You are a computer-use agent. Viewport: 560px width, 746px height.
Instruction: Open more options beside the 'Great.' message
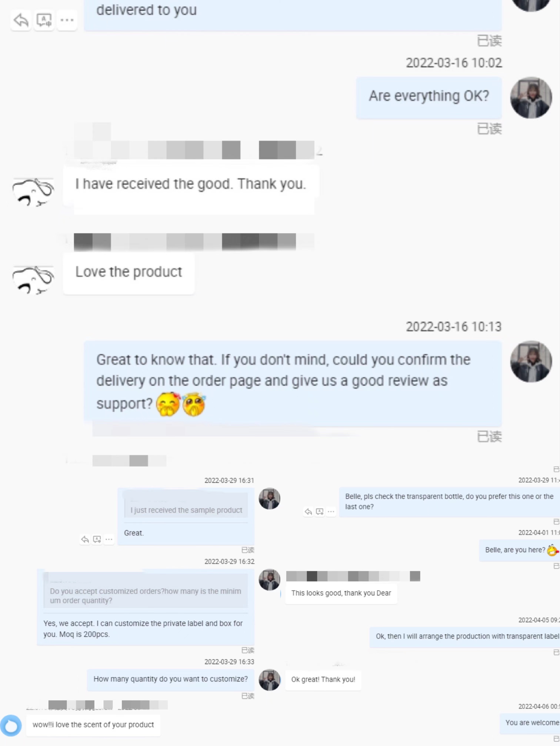[109, 540]
